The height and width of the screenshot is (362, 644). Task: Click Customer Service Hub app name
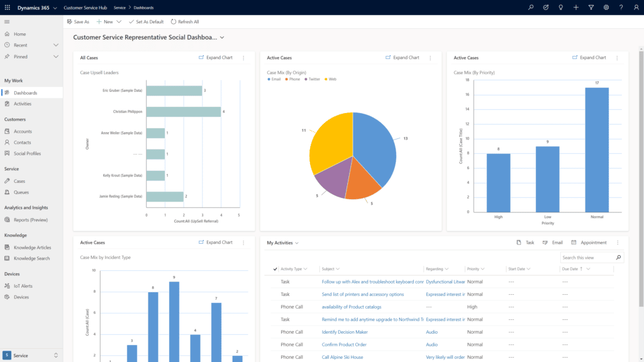pos(86,8)
